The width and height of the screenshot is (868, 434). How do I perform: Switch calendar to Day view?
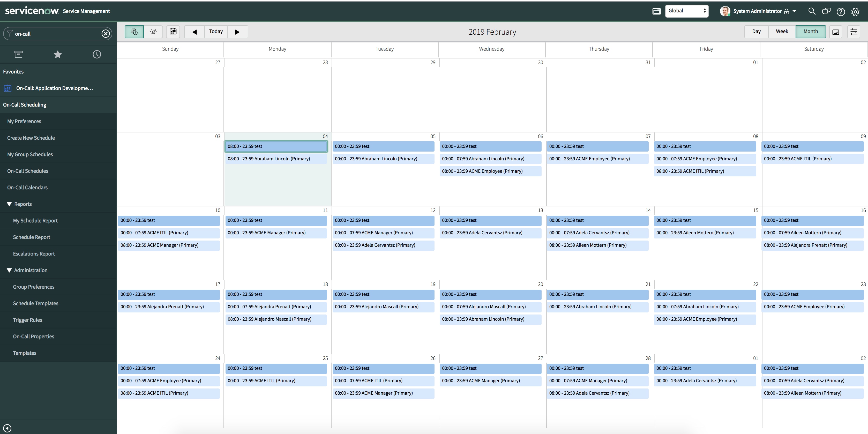point(757,32)
